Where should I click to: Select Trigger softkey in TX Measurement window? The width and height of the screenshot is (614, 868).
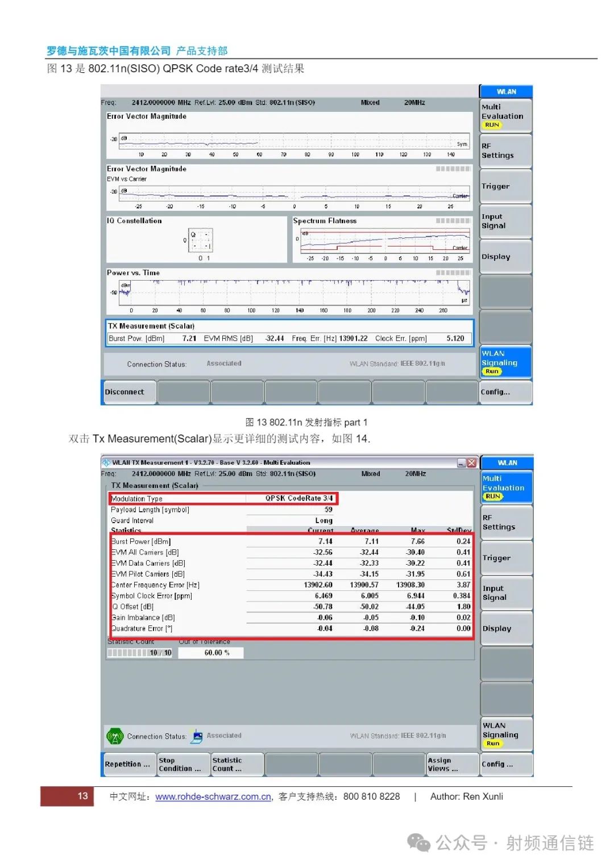507,558
